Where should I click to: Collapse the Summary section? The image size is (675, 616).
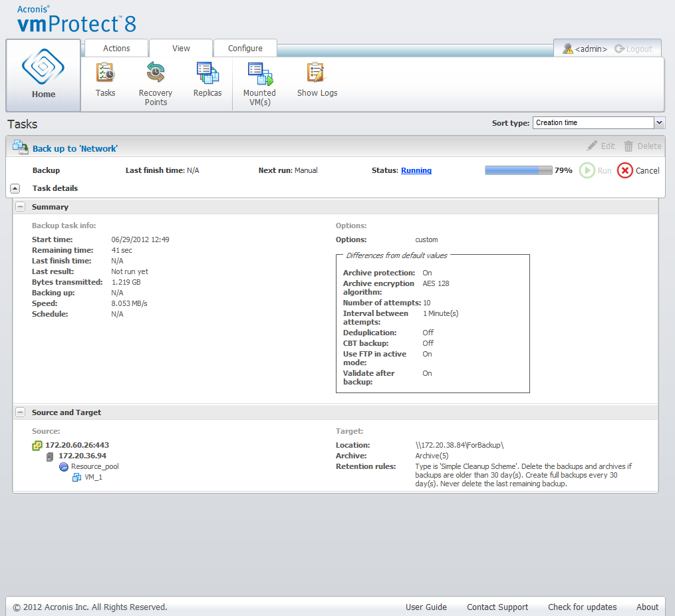pos(20,207)
